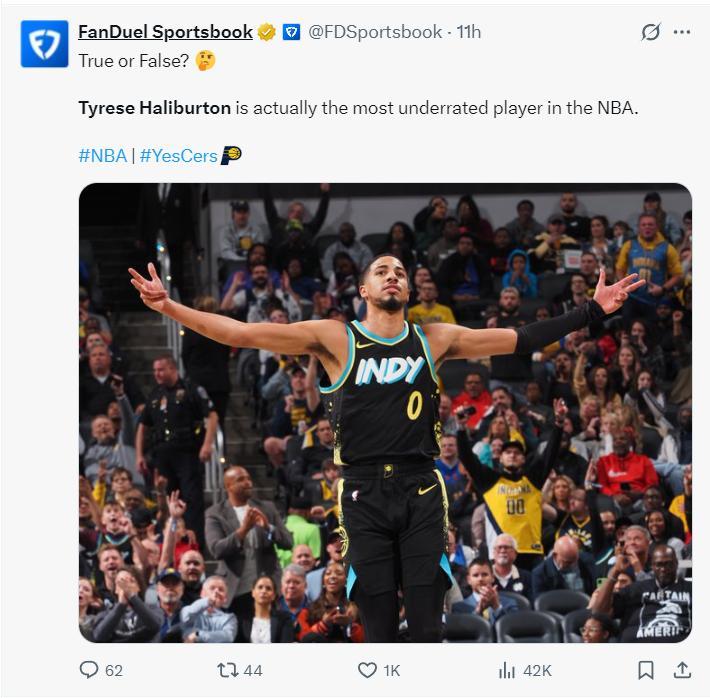This screenshot has height=698, width=710.
Task: Like the post with heart icon
Action: (x=367, y=670)
